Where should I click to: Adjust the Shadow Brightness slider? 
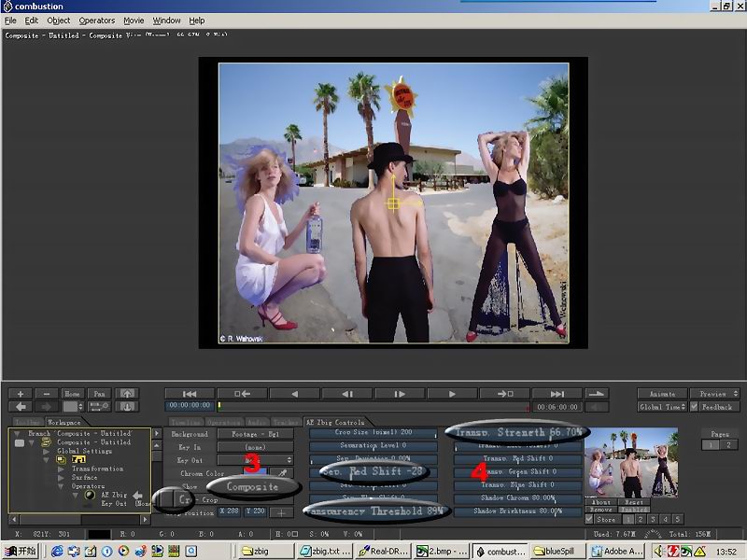click(x=518, y=511)
